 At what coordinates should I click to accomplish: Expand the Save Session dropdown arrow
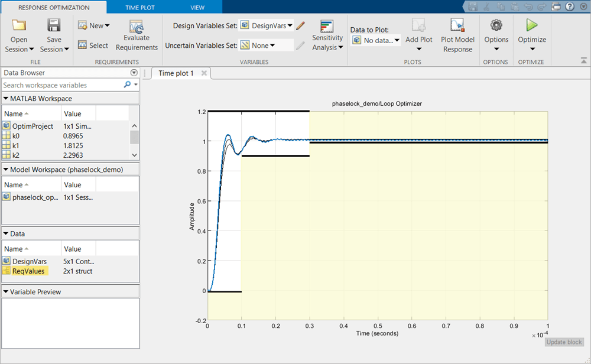click(67, 50)
